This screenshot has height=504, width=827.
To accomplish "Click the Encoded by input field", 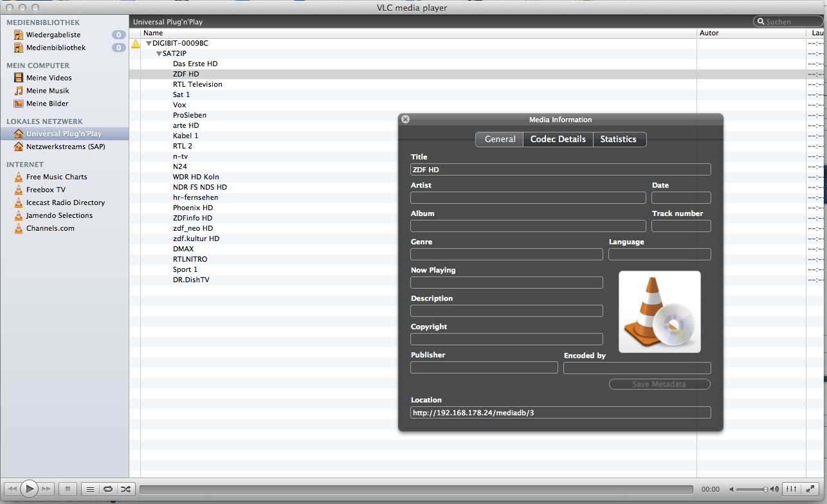I will tap(637, 368).
